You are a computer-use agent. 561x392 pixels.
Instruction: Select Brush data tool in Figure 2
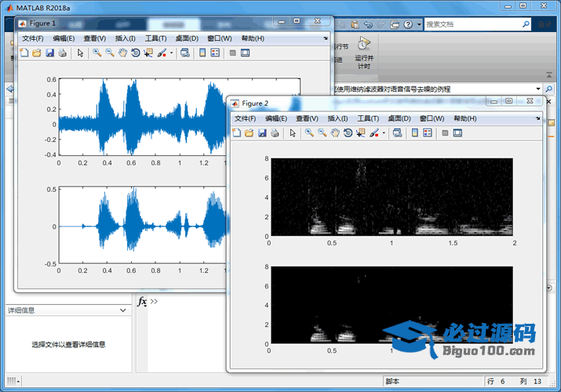click(x=374, y=133)
